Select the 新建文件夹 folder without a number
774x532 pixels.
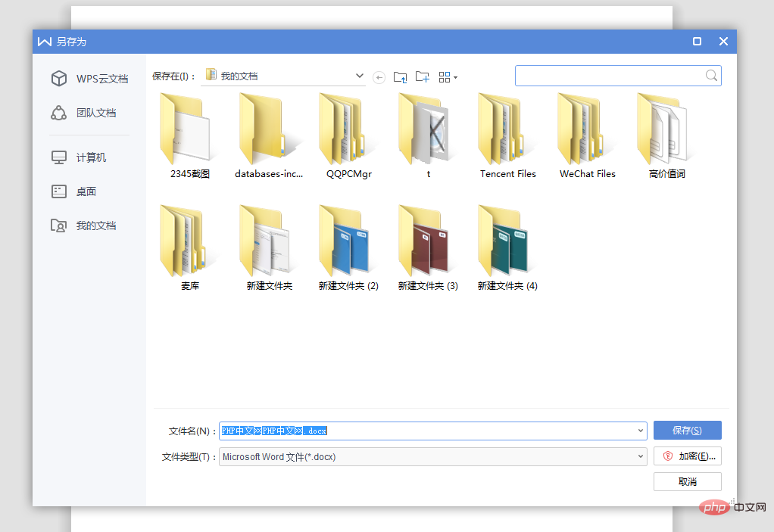pos(269,247)
